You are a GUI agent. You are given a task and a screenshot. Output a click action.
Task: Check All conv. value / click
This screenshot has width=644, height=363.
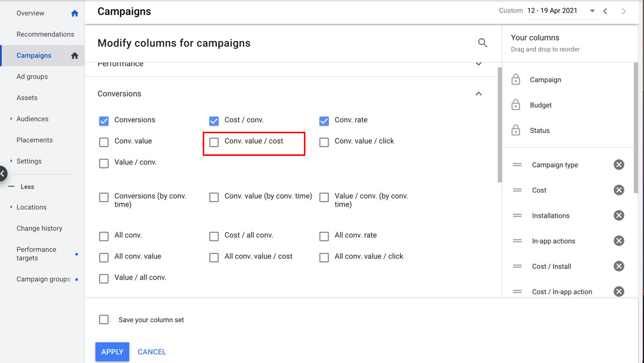click(324, 257)
